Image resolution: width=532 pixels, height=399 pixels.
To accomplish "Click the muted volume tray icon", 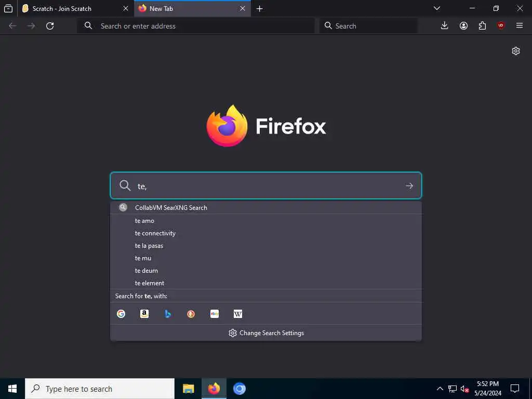I will pos(465,389).
